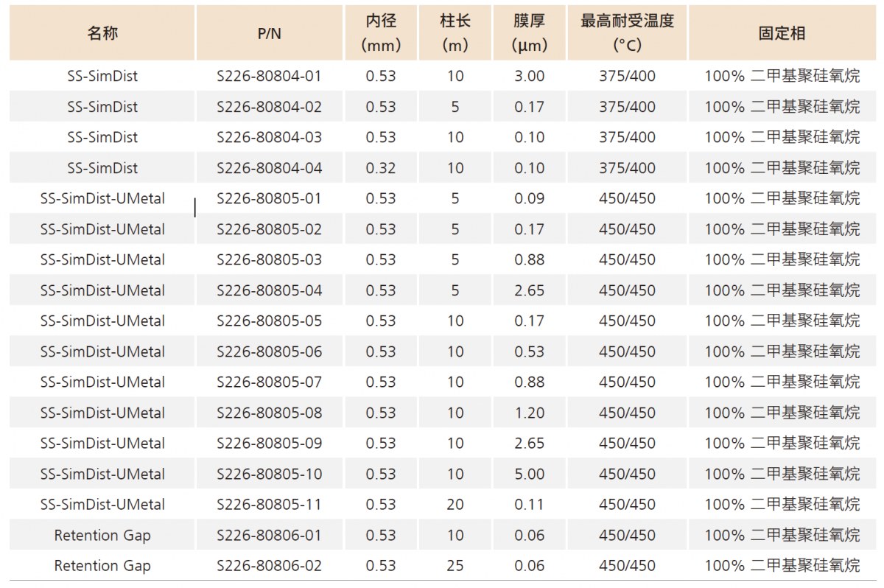Screen dimensions: 884x588
Task: Click the 20 column length cell
Action: [x=455, y=505]
